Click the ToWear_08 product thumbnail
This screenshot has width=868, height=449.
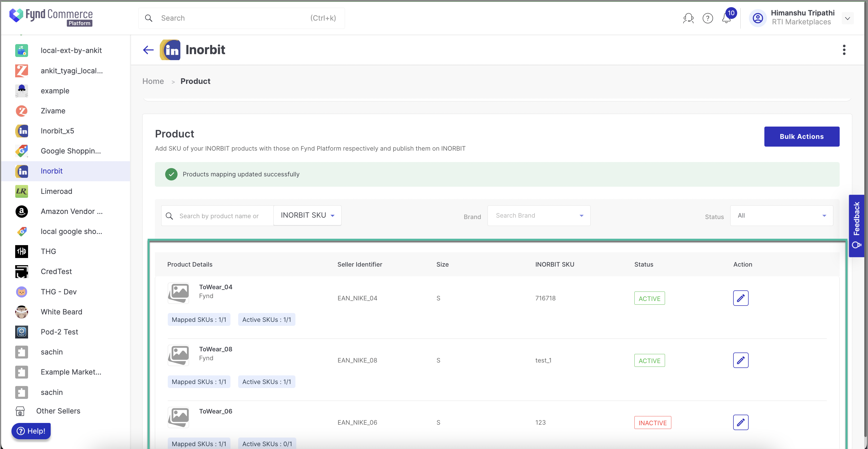click(x=178, y=355)
